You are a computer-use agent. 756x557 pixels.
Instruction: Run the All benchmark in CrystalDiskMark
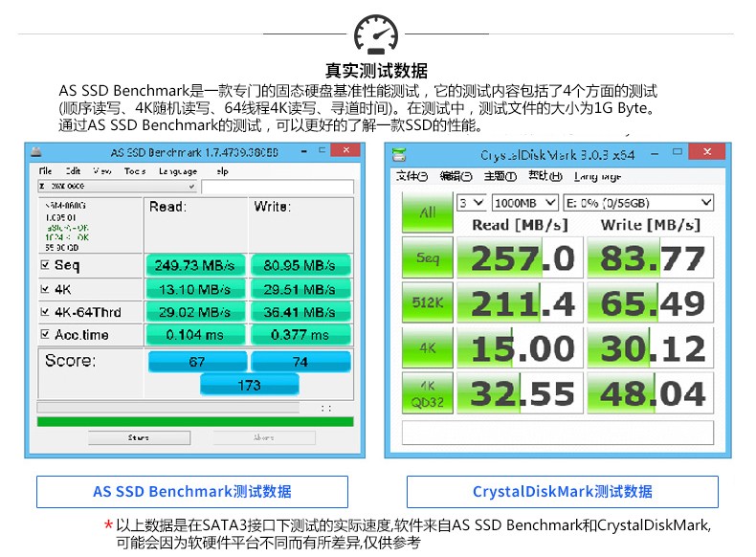[x=427, y=212]
